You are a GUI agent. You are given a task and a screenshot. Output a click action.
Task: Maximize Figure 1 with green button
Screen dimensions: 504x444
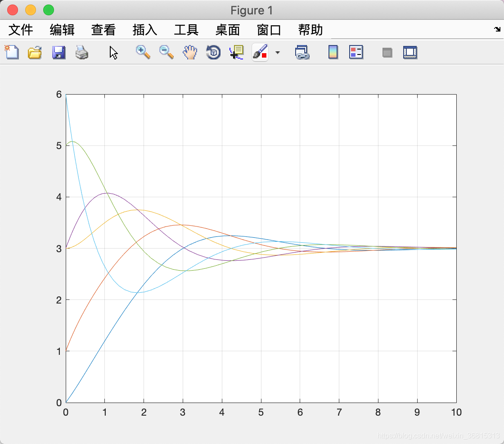[49, 10]
